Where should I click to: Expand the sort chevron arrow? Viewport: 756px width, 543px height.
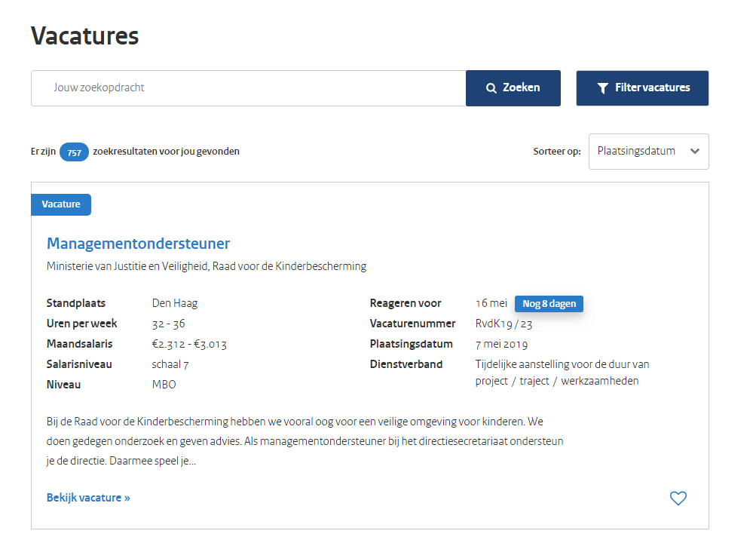(695, 152)
